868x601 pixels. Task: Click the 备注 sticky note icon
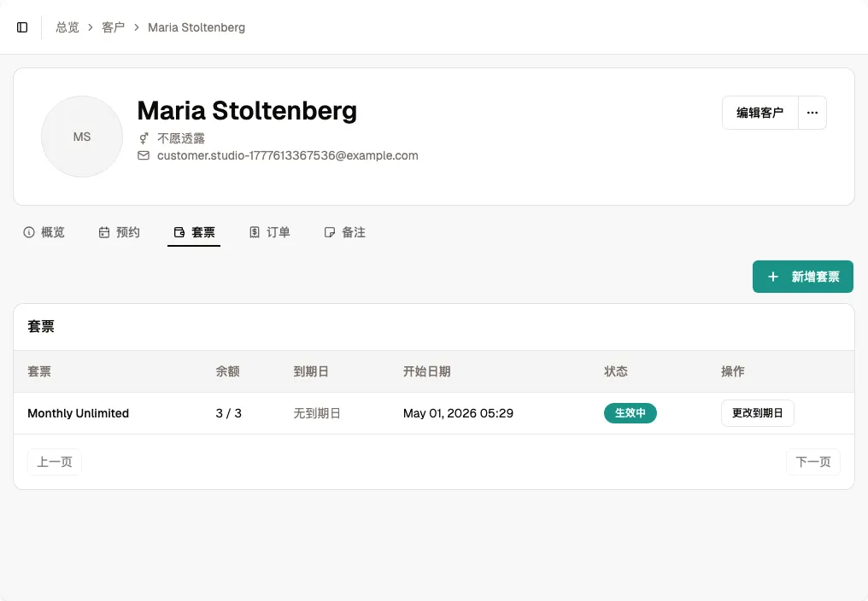point(330,232)
